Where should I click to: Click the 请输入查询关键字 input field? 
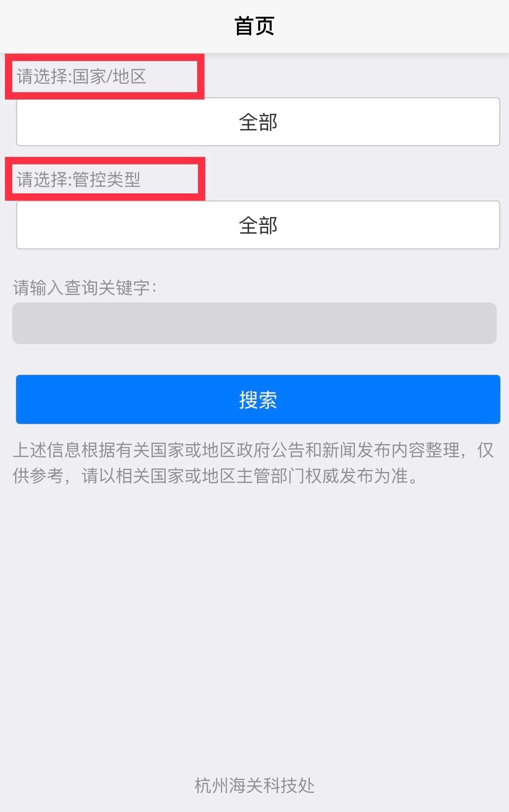(x=254, y=323)
